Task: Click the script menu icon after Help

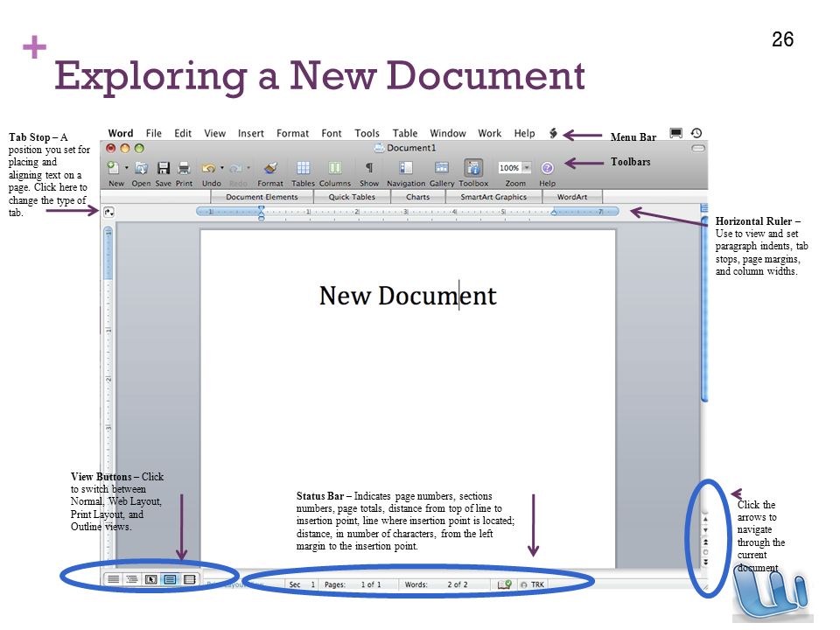Action: tap(553, 133)
